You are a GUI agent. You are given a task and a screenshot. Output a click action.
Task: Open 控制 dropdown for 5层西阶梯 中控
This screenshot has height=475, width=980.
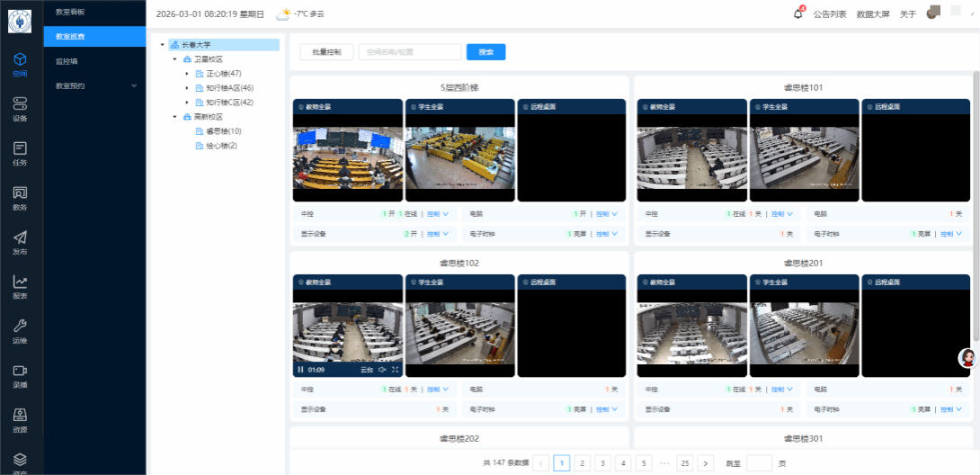pos(438,214)
